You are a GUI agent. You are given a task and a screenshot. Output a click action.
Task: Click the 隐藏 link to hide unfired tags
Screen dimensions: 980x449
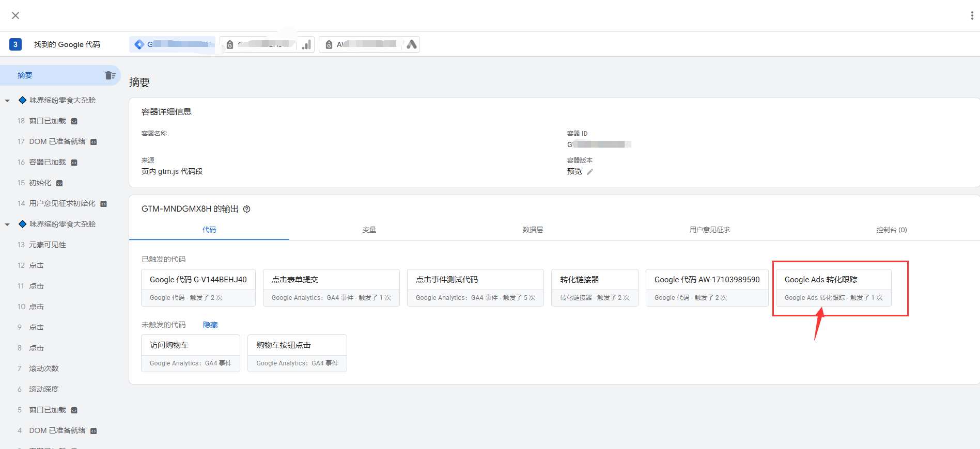[210, 325]
